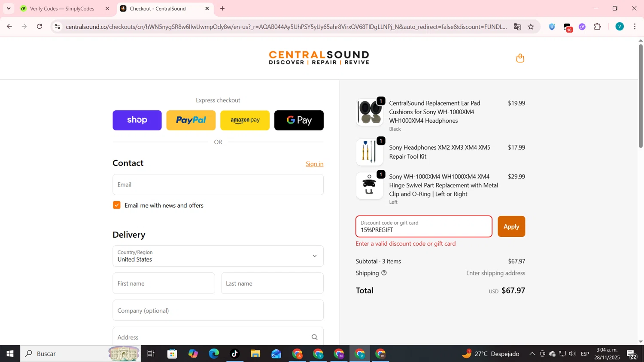Translate this page icon
This screenshot has height=362, width=644.
[x=517, y=27]
